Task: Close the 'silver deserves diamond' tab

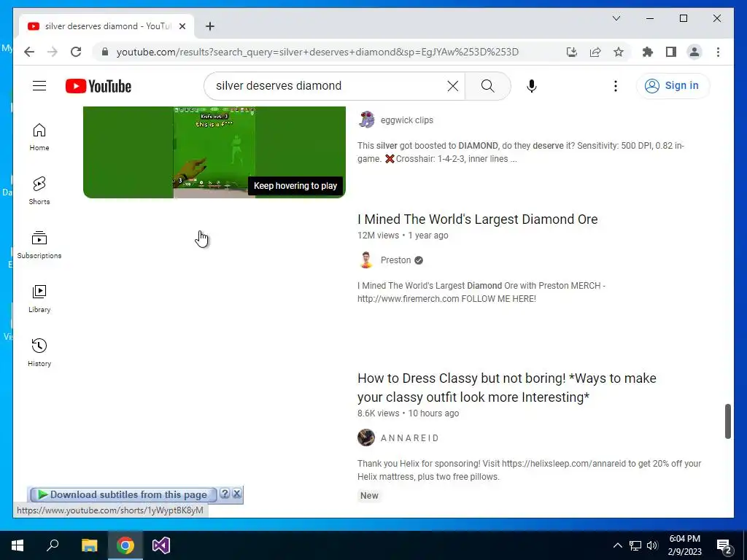Action: tap(182, 26)
